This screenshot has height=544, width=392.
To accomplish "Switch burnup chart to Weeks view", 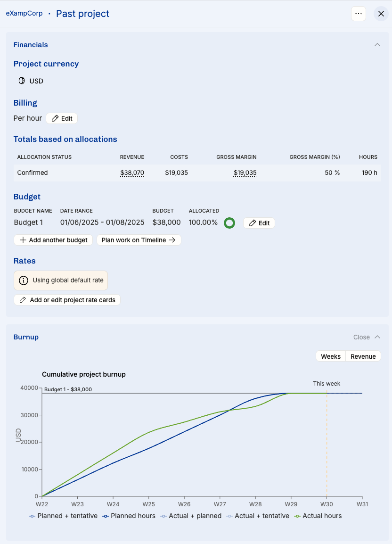I will 331,356.
